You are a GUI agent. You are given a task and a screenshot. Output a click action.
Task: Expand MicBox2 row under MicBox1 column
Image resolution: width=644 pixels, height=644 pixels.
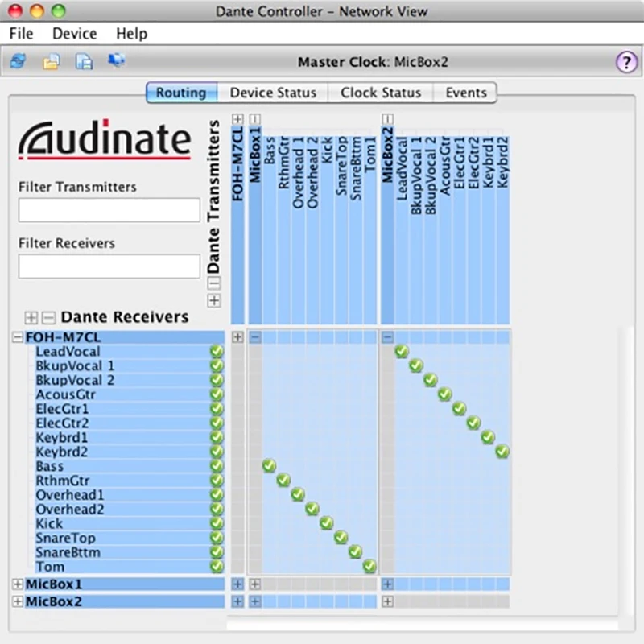[x=255, y=601]
